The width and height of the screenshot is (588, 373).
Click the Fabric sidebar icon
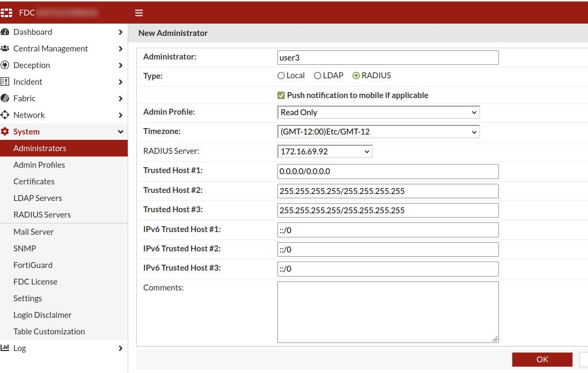coord(5,99)
